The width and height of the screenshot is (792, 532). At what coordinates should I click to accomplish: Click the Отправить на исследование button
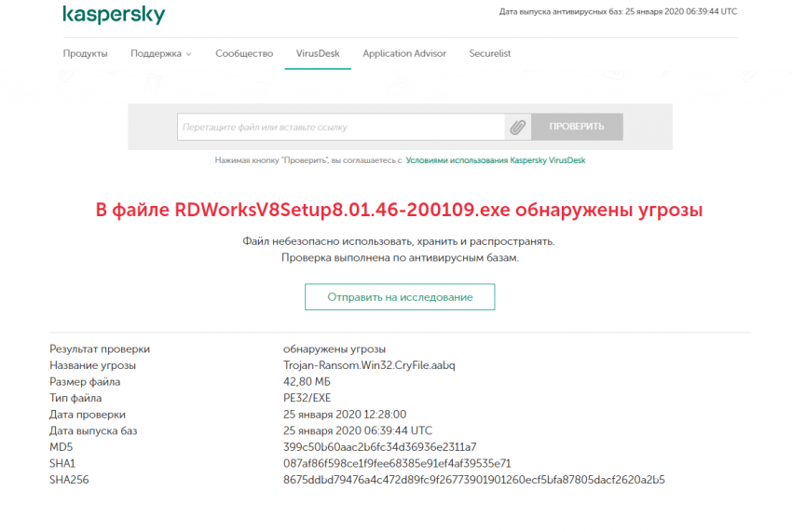coord(400,297)
